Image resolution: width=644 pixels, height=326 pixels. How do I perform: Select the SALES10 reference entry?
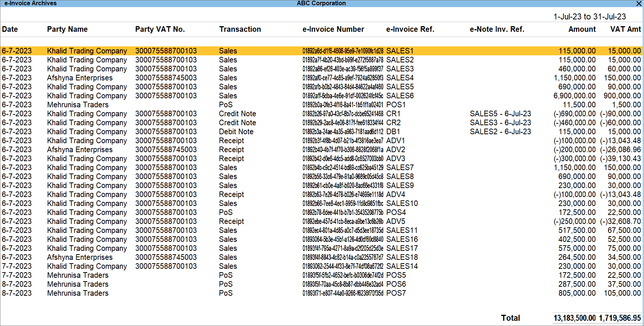pos(402,203)
